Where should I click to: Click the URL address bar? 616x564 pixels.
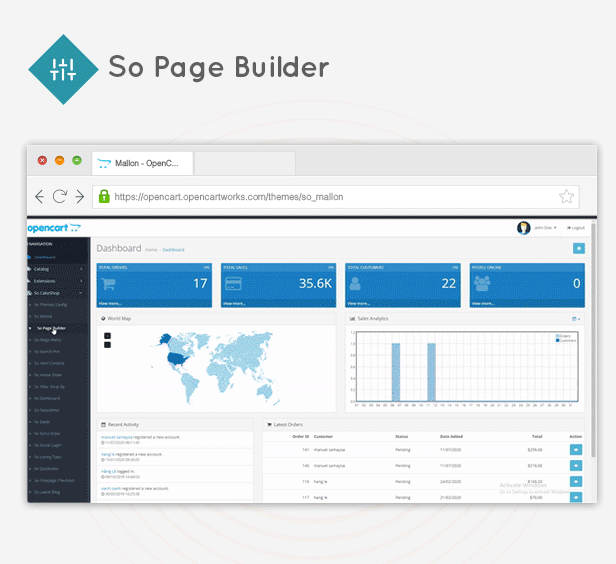(x=330, y=197)
